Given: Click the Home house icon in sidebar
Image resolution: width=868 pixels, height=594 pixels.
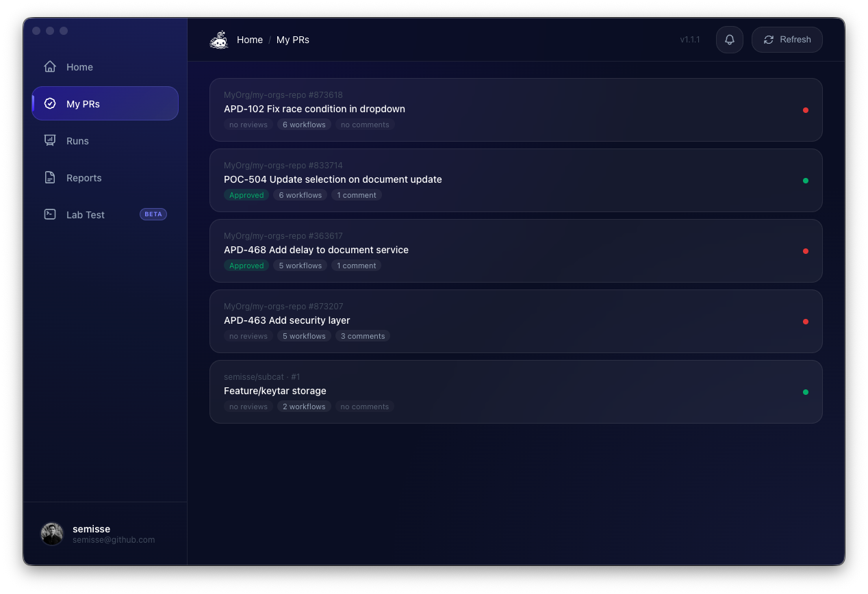Looking at the screenshot, I should (x=50, y=66).
